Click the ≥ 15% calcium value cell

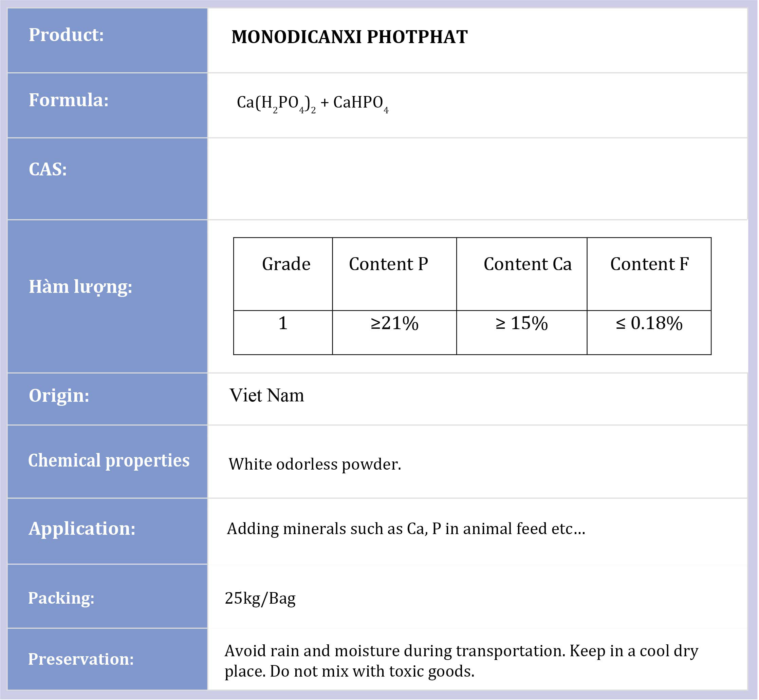[521, 323]
